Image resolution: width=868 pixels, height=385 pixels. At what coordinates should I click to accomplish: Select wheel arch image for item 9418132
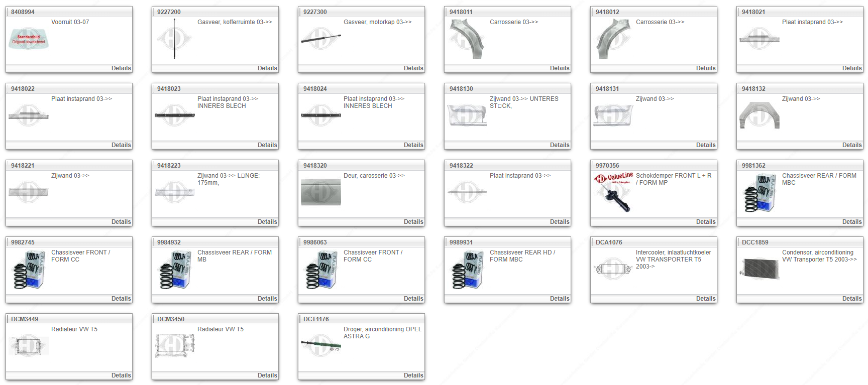tap(759, 115)
